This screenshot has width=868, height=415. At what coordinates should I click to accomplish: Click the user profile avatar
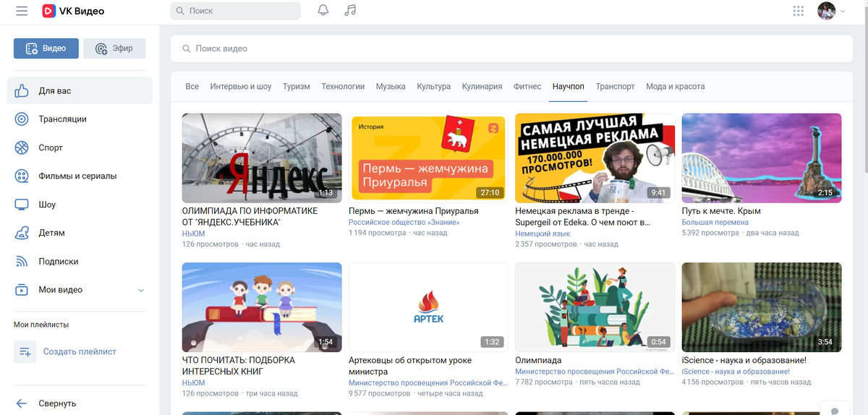pos(826,11)
